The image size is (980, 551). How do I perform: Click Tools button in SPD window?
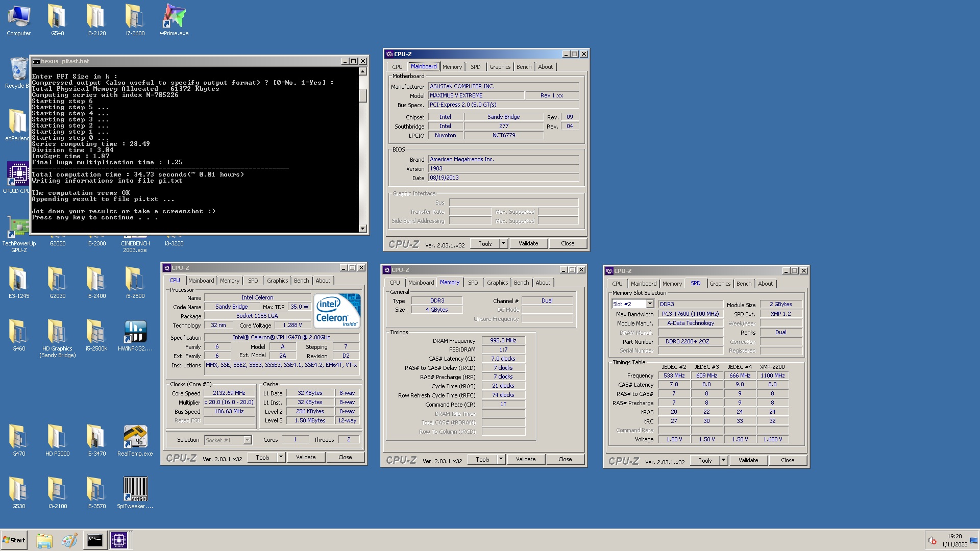pyautogui.click(x=705, y=460)
